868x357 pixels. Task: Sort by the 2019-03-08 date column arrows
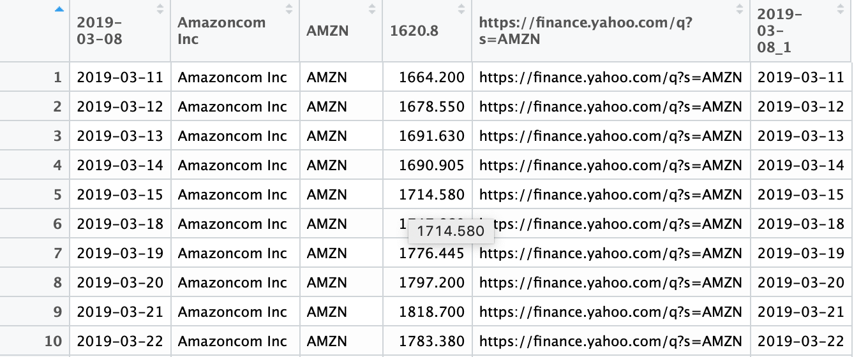click(x=160, y=10)
